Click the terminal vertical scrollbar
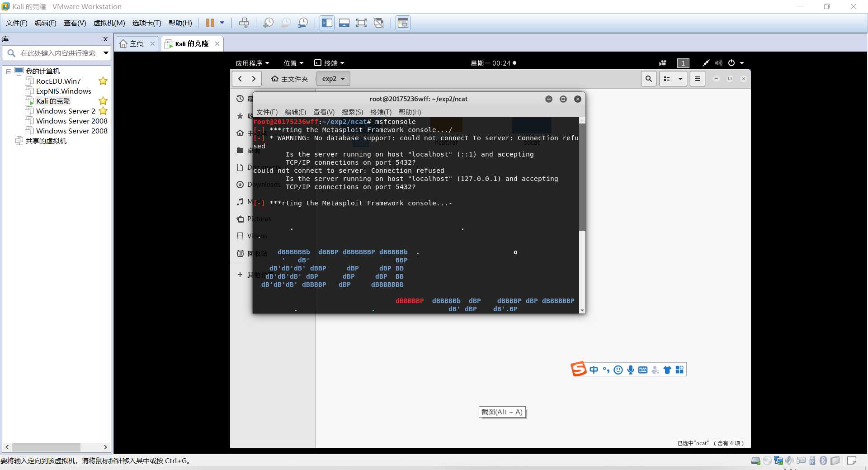The width and height of the screenshot is (868, 470). pos(582,177)
